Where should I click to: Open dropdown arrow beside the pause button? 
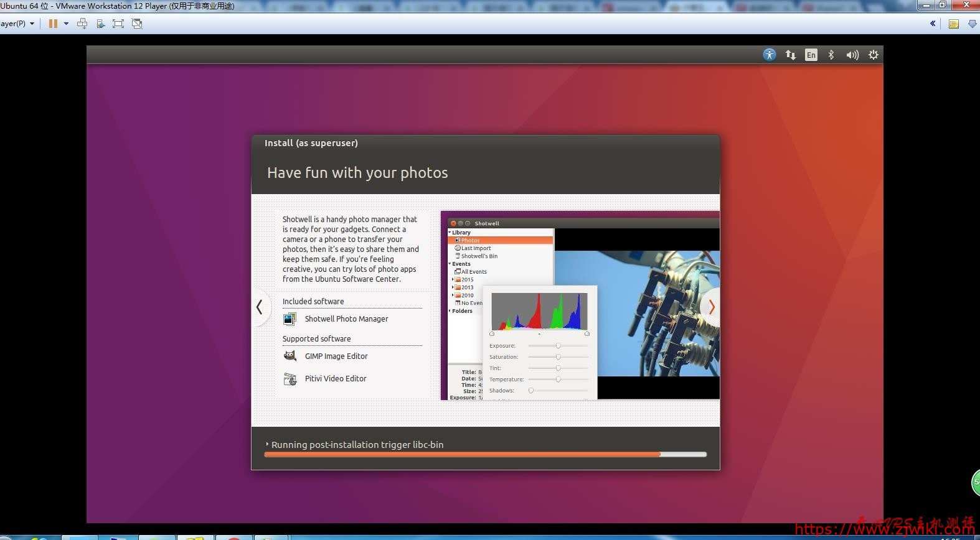coord(66,24)
